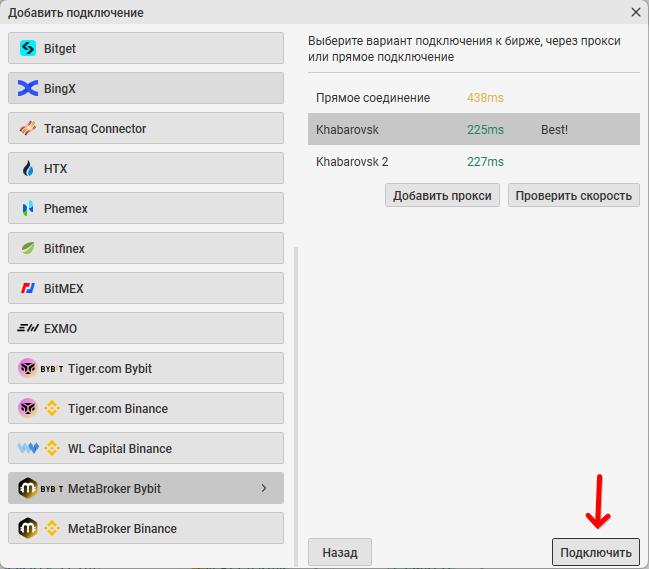The width and height of the screenshot is (649, 569).
Task: Click the Подключить button
Action: point(596,552)
